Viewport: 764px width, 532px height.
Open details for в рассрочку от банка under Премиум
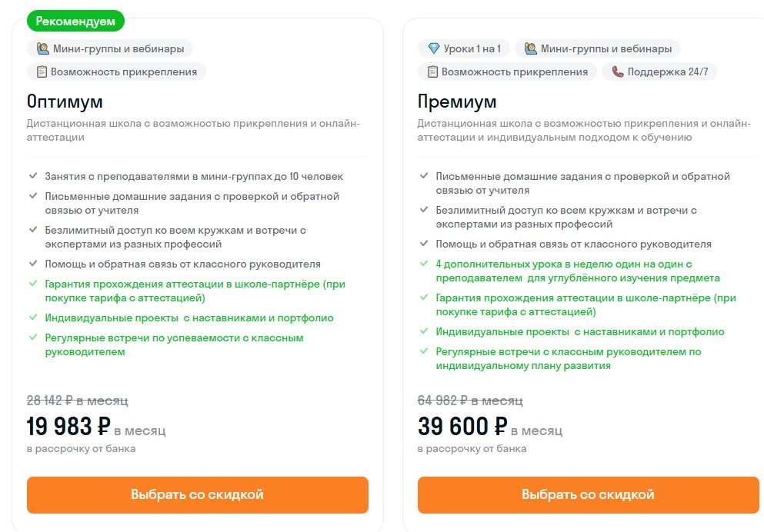point(472,449)
